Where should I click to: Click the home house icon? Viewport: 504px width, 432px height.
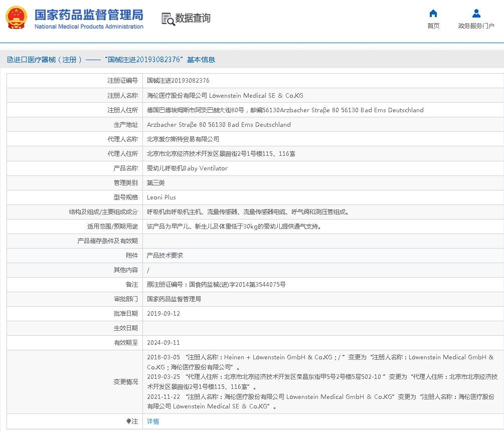433,14
